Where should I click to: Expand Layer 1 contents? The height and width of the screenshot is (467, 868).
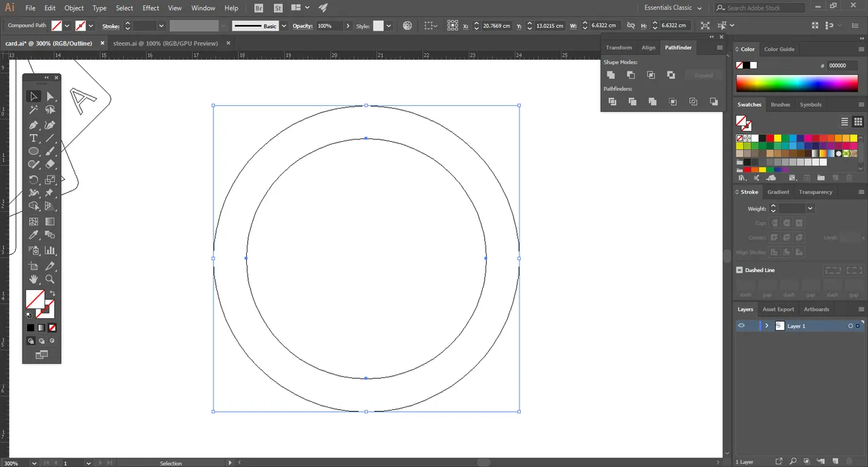tap(766, 326)
